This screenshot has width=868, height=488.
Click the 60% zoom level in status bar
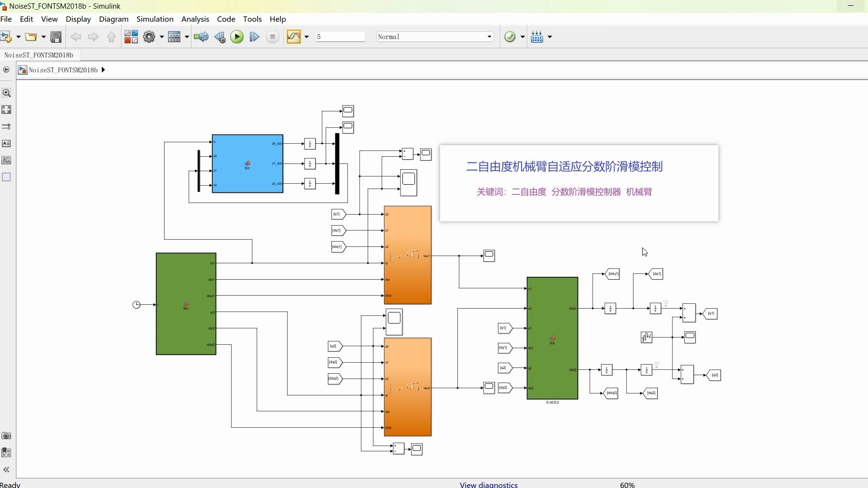click(627, 485)
